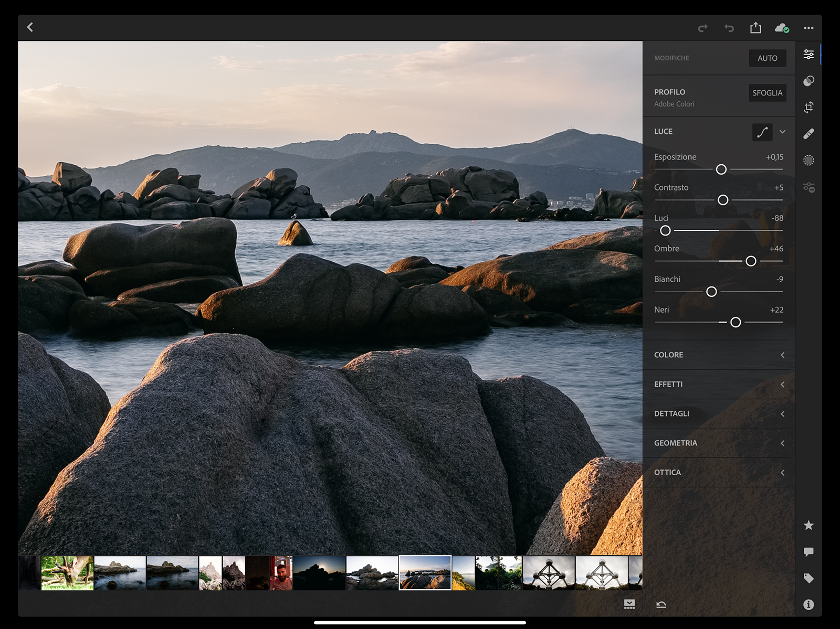Click the Esposizione slider handle
This screenshot has width=840, height=629.
click(x=721, y=169)
